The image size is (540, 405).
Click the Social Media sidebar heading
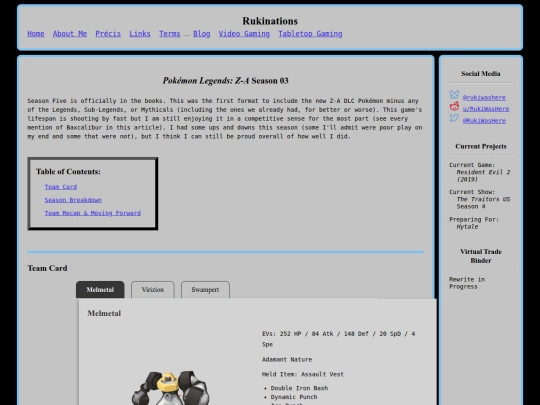[481, 74]
